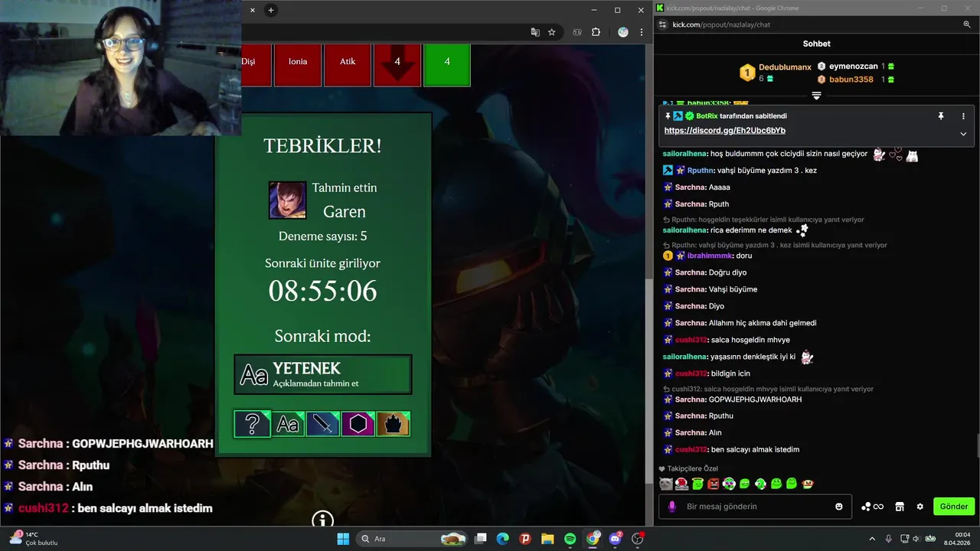Click the cushi312 username on the 'ben salcayı' message
This screenshot has height=551, width=980.
point(691,449)
